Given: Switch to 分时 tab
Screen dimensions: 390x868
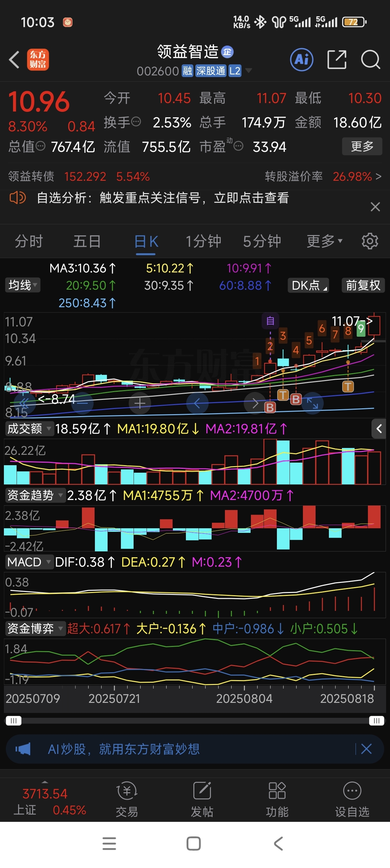Looking at the screenshot, I should [x=29, y=241].
